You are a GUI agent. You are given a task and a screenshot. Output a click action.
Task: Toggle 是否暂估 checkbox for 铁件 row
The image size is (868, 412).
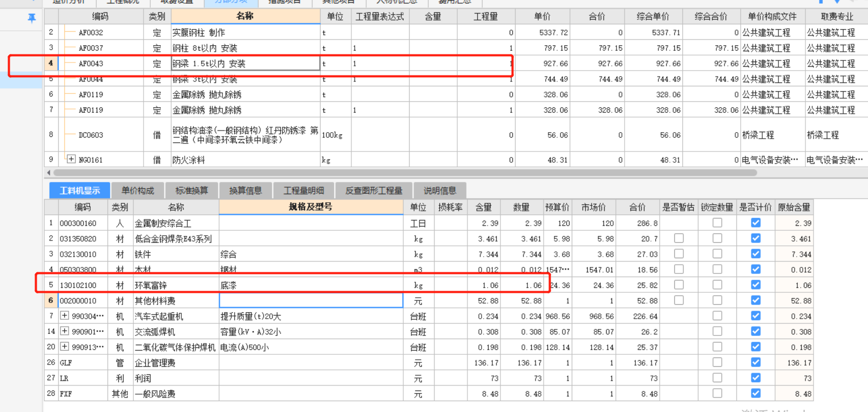click(679, 254)
